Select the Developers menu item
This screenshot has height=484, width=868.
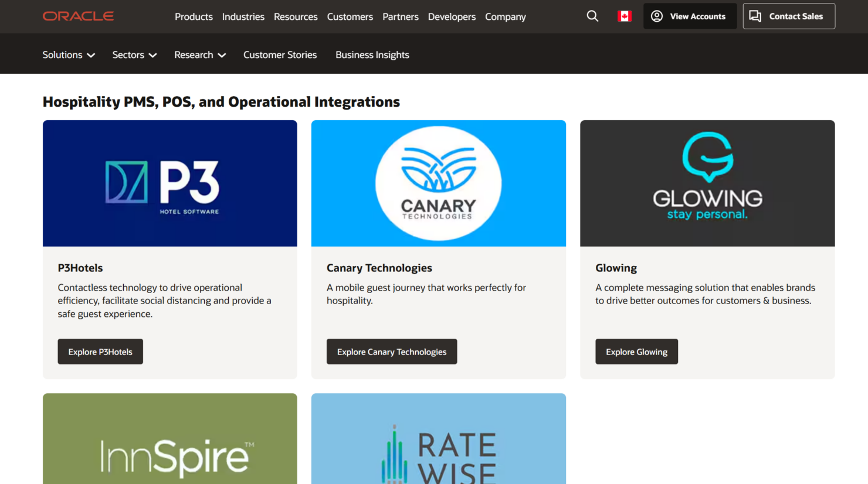point(452,16)
